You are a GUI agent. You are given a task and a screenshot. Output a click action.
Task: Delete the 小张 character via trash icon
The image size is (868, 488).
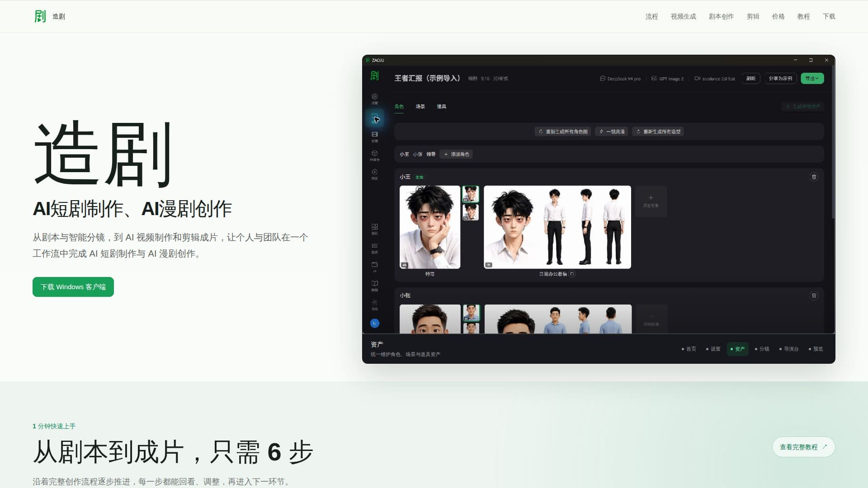(814, 296)
